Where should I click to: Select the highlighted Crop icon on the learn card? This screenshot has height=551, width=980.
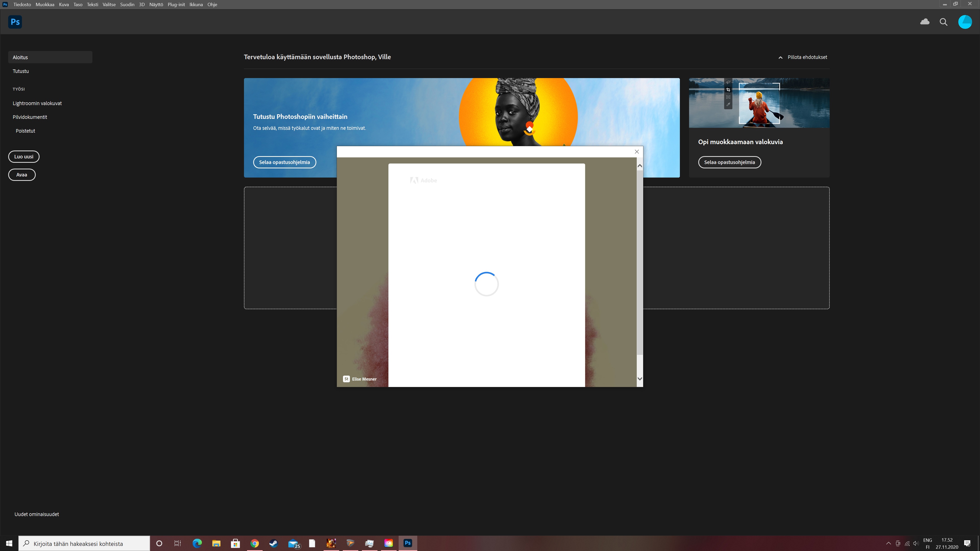pos(729,90)
